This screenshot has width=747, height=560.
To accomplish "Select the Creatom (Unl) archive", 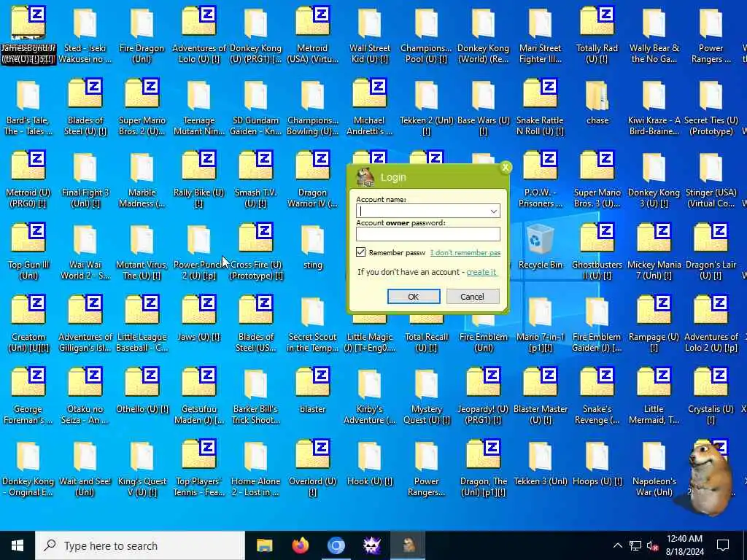I will pos(28,323).
